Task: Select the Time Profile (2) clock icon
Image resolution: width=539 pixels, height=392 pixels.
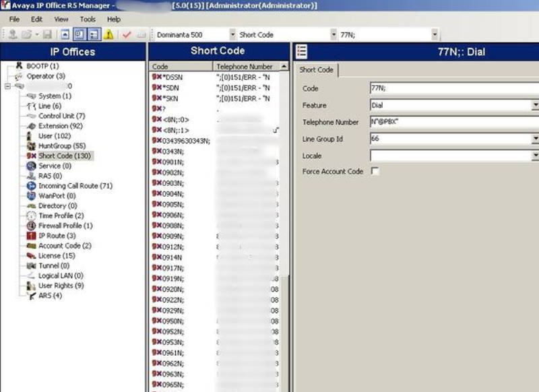Action: point(31,216)
